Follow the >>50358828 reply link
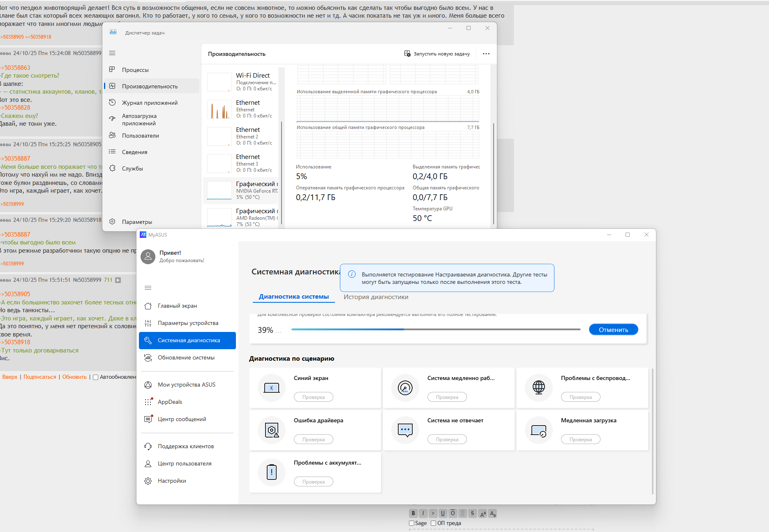Viewport: 769px width, 532px height. pos(16,108)
